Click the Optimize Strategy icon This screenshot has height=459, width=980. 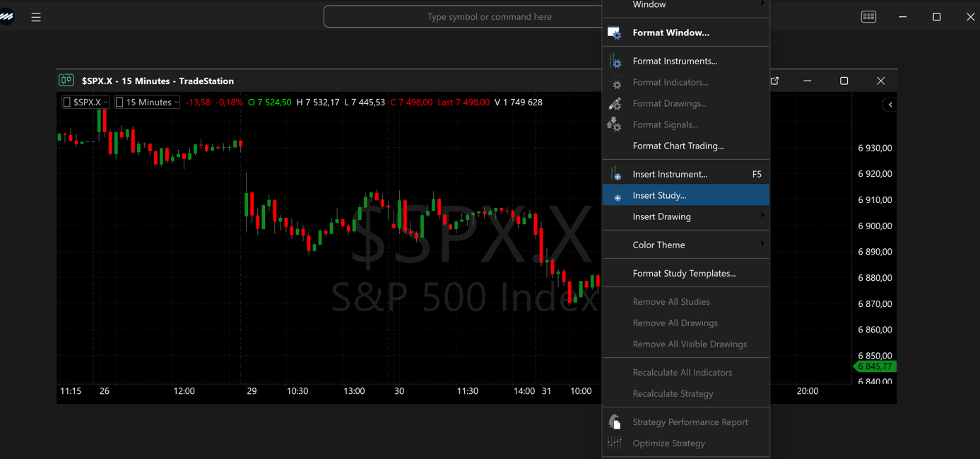(615, 443)
